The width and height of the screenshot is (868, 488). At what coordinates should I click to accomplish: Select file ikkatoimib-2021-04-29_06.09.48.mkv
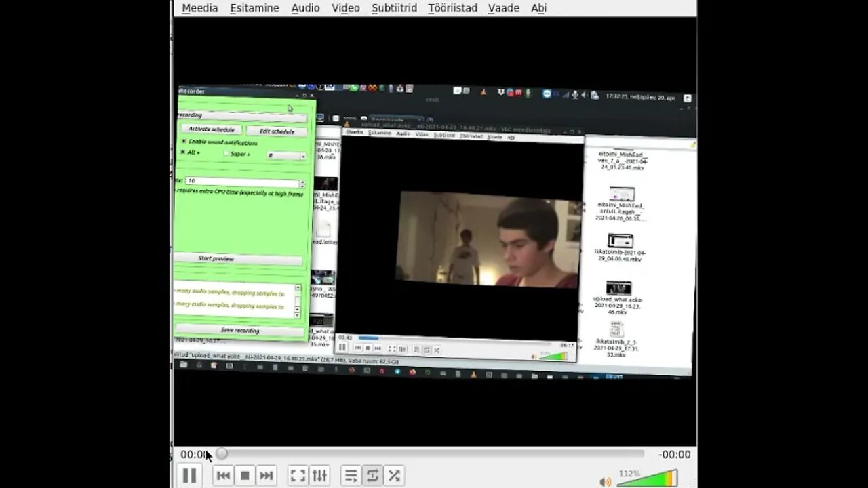click(619, 247)
